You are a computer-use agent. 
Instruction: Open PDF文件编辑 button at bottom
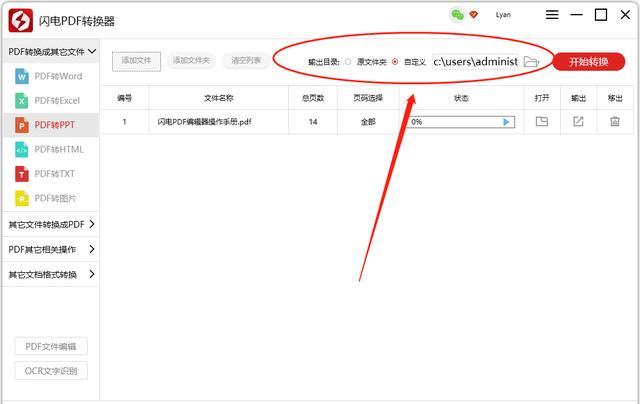[51, 346]
